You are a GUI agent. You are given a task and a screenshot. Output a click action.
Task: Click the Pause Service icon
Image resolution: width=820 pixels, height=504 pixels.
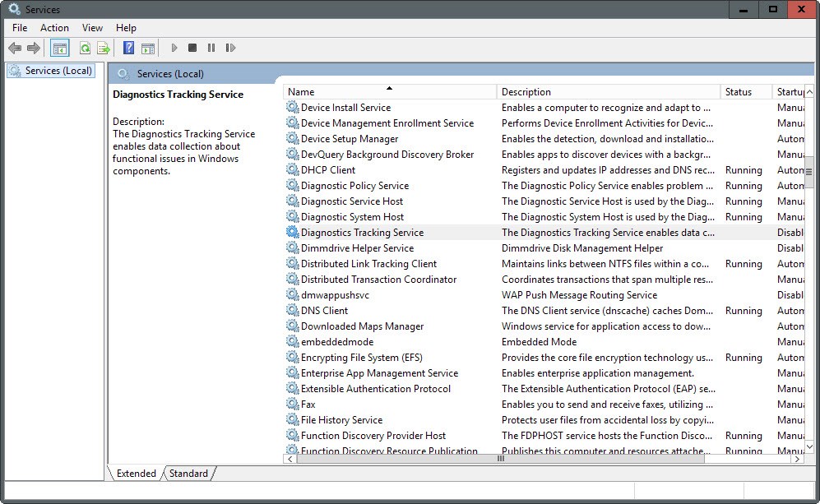click(211, 49)
